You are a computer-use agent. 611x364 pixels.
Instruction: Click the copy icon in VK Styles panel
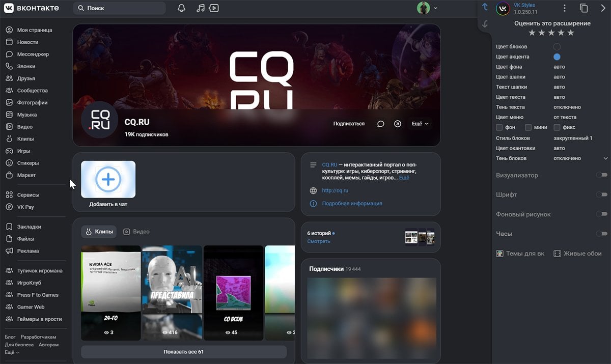[x=584, y=8]
